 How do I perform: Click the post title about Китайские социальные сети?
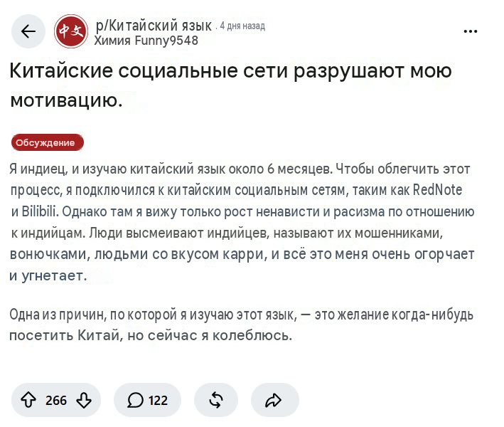click(230, 85)
